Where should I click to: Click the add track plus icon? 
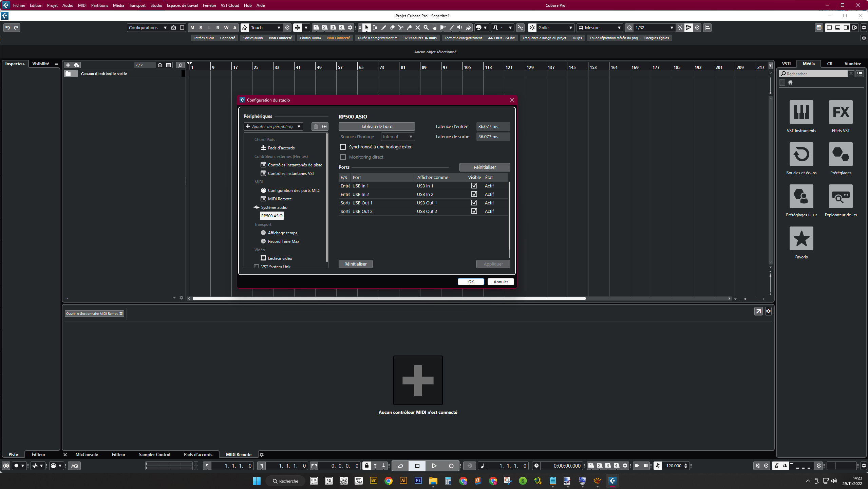click(x=68, y=65)
